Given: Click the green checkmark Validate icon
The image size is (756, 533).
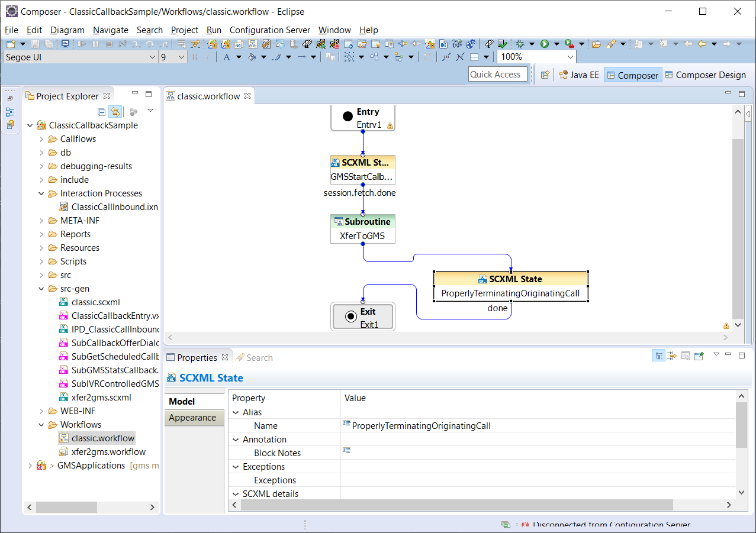Looking at the screenshot, I should click(503, 44).
